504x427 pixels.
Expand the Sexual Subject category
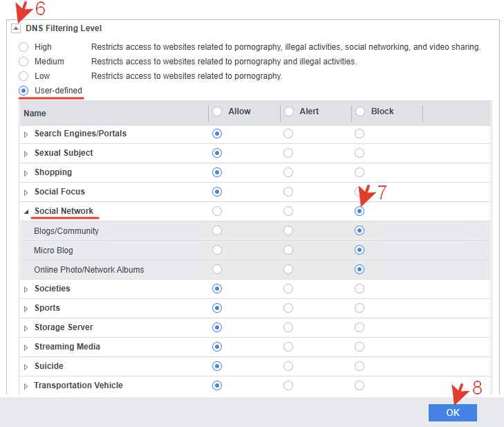(x=26, y=154)
